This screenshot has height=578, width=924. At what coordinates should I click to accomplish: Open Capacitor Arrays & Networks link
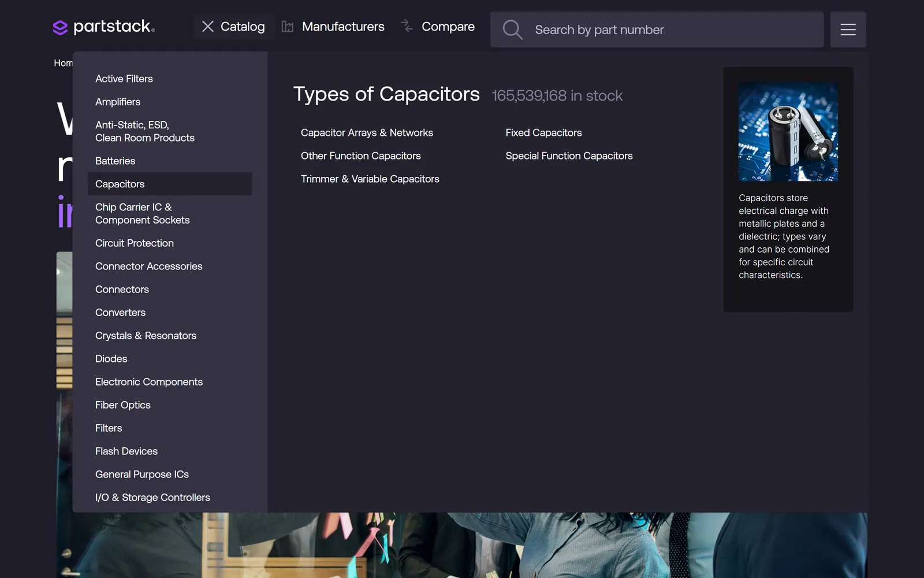pyautogui.click(x=367, y=133)
